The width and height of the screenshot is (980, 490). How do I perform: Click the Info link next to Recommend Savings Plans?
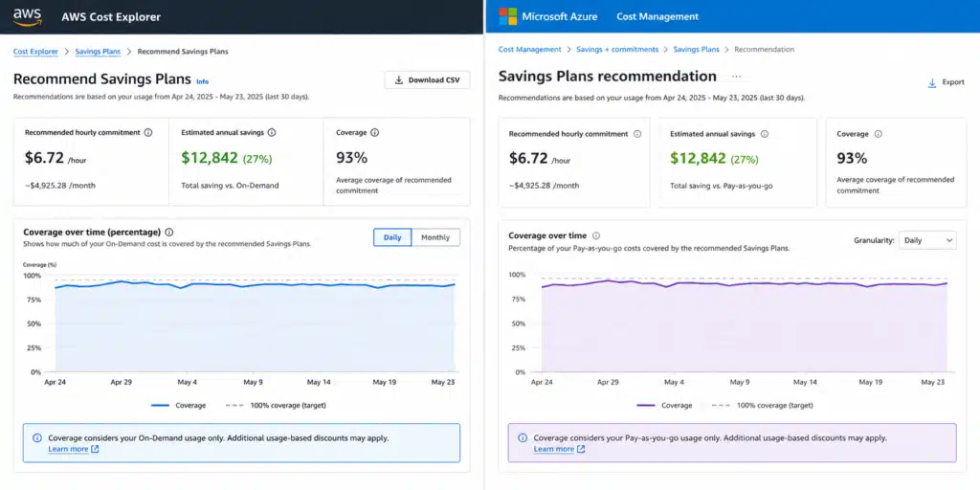(202, 81)
